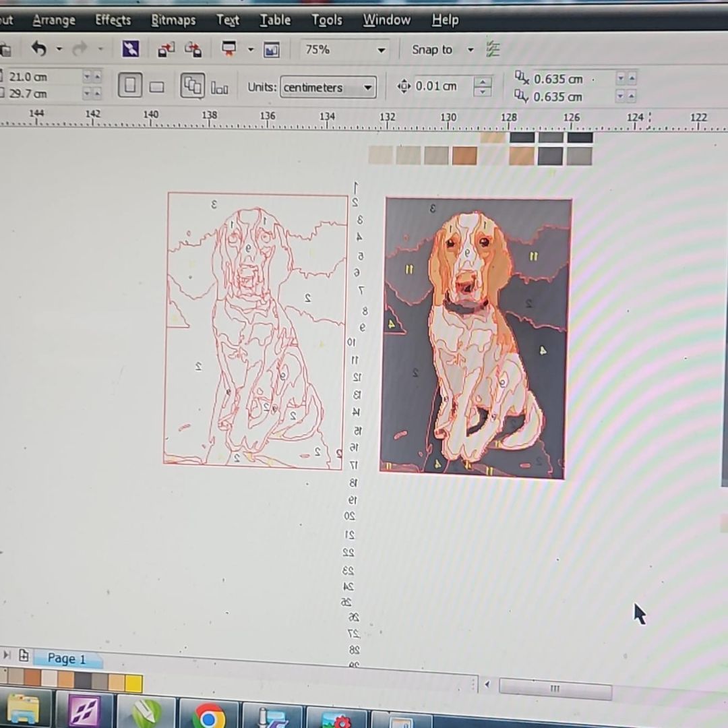Select the outlined dog paint-by-number drawing
This screenshot has width=728, height=728.
pos(255,330)
